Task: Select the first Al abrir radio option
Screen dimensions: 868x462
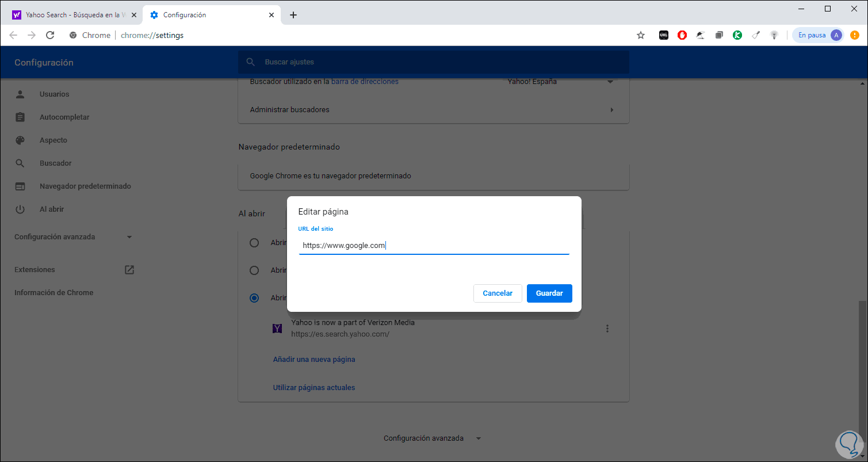Action: [x=254, y=243]
